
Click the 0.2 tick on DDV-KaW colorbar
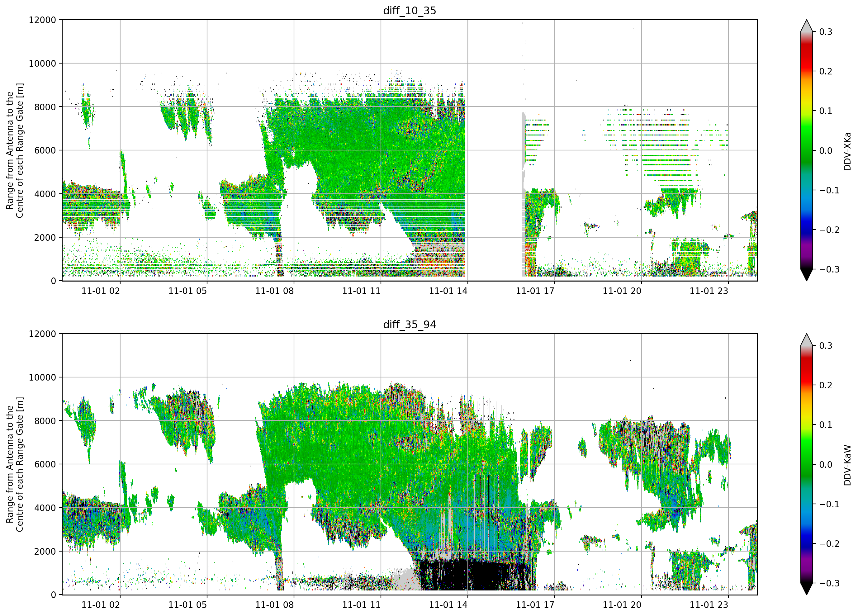(826, 385)
